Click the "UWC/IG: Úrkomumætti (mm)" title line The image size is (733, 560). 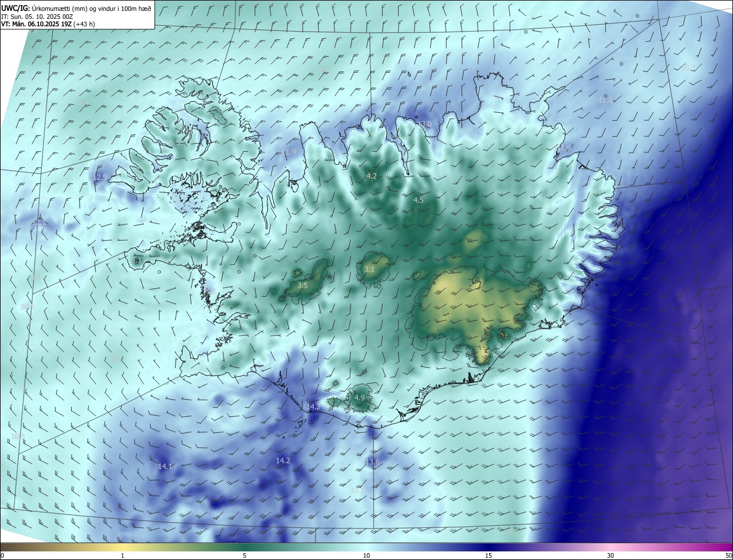point(77,8)
